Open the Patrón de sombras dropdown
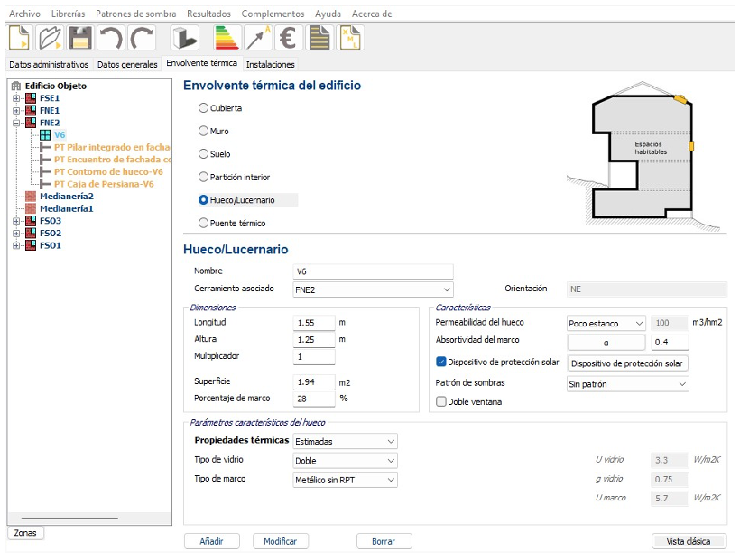The height and width of the screenshot is (560, 740). (x=627, y=384)
